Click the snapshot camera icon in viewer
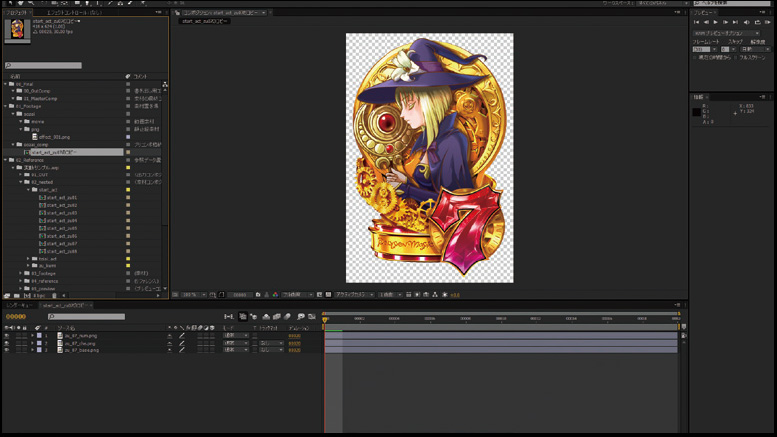 click(258, 294)
